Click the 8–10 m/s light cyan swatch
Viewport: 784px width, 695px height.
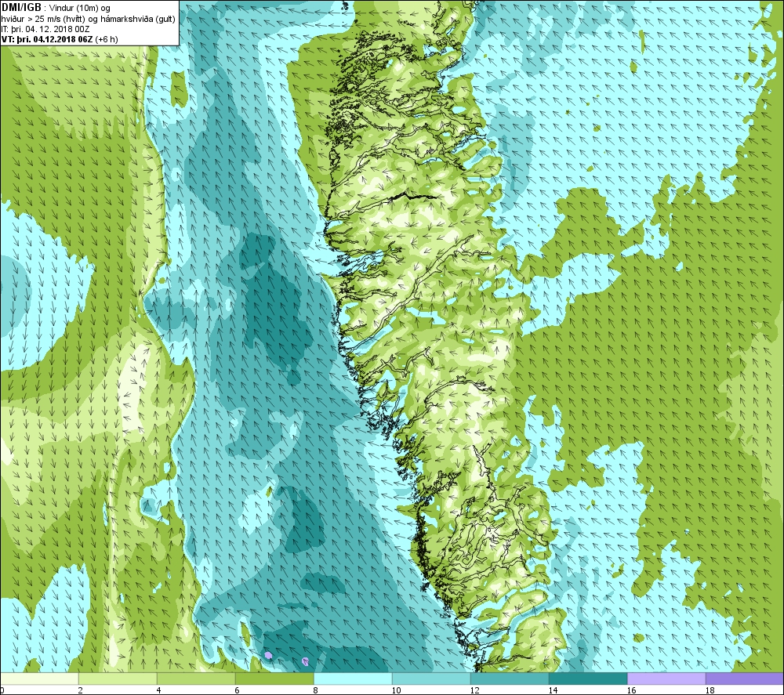click(x=353, y=679)
